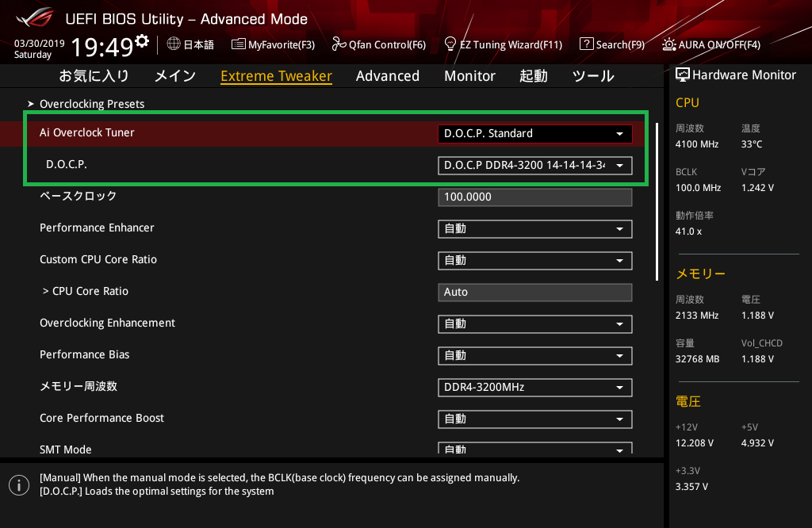The width and height of the screenshot is (812, 528).
Task: Click CPU temperature 33°C value
Action: tap(752, 144)
